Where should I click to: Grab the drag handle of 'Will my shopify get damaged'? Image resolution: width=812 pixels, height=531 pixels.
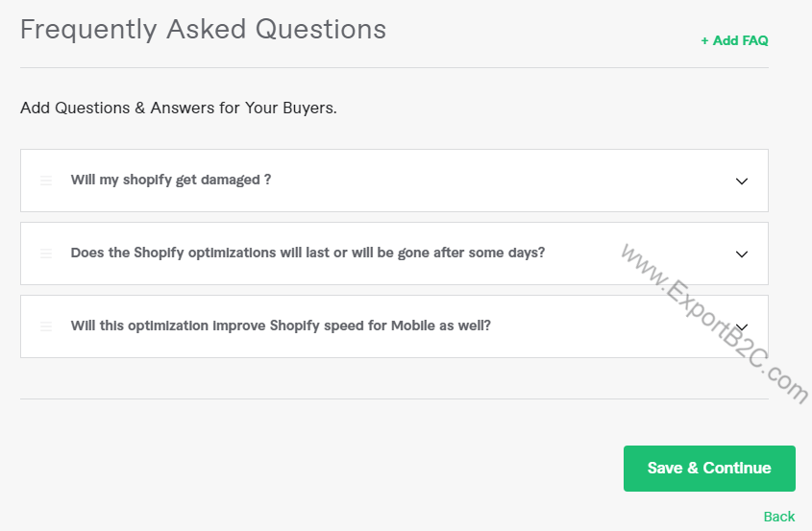click(46, 181)
